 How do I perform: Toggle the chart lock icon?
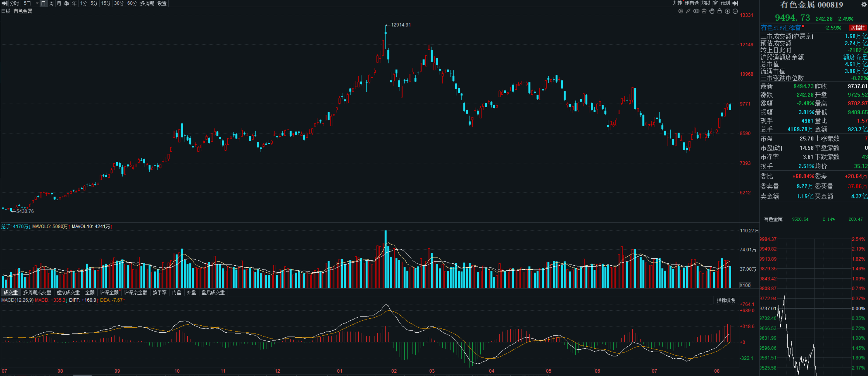(x=719, y=11)
